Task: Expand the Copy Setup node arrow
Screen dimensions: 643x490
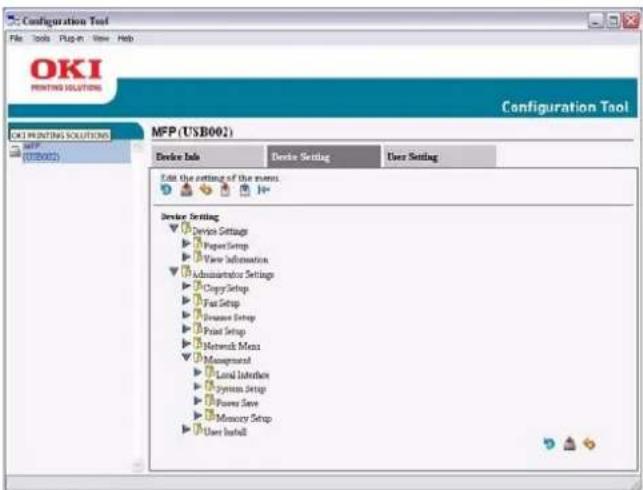Action: click(x=186, y=286)
